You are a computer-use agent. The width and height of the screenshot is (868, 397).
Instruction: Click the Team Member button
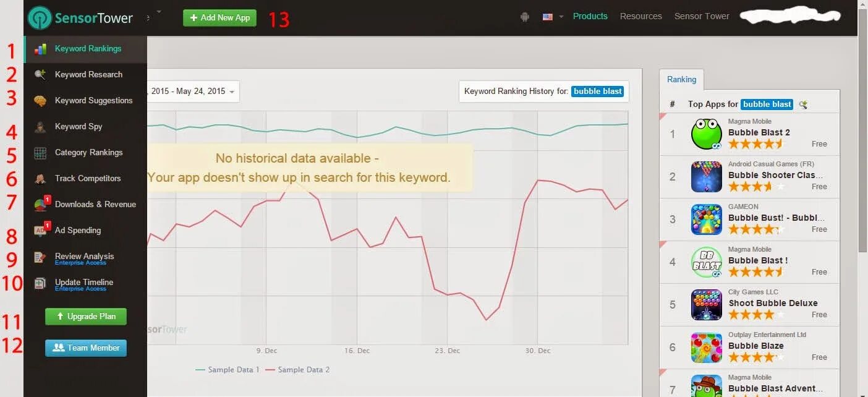pyautogui.click(x=86, y=348)
